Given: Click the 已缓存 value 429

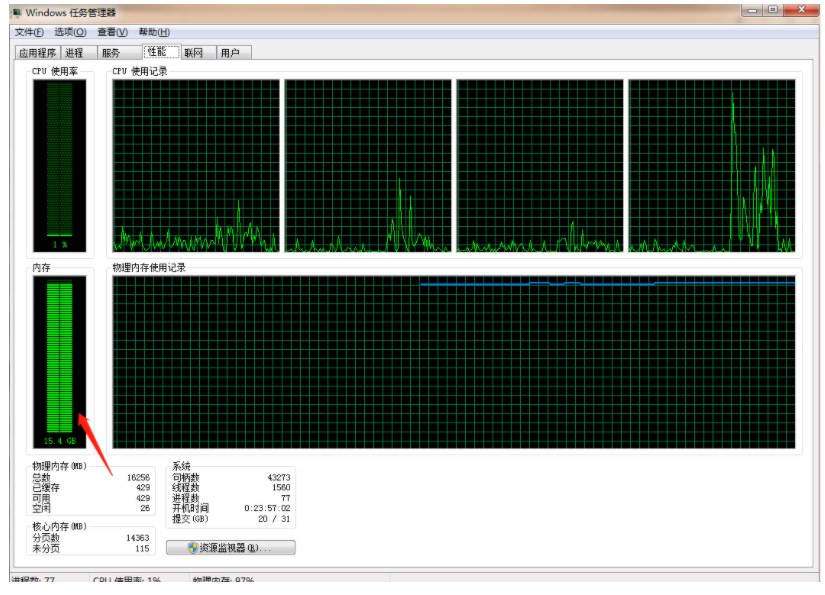Looking at the screenshot, I should (x=143, y=488).
